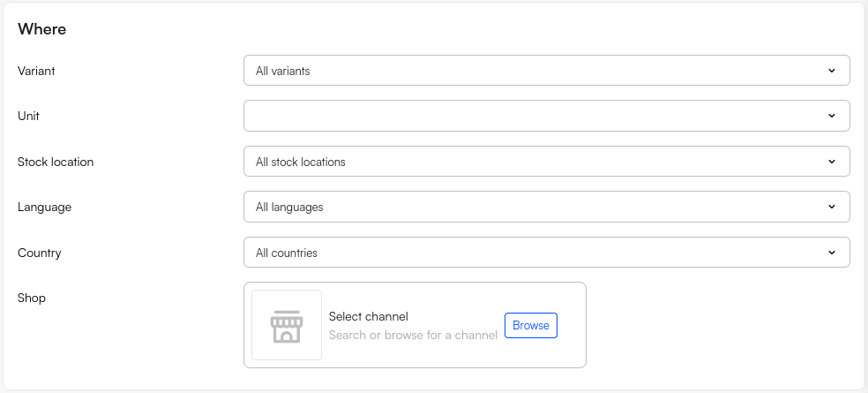This screenshot has height=393, width=868.
Task: Click the Shop field label
Action: point(32,298)
